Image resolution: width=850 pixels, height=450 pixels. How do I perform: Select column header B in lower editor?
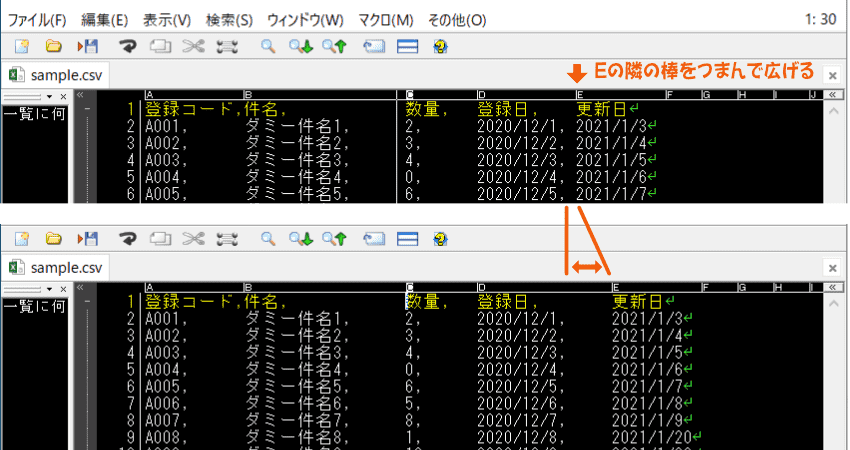point(249,288)
